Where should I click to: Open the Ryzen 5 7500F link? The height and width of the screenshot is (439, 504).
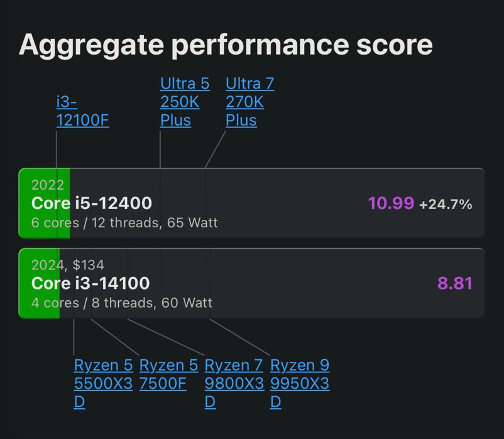[x=169, y=374]
